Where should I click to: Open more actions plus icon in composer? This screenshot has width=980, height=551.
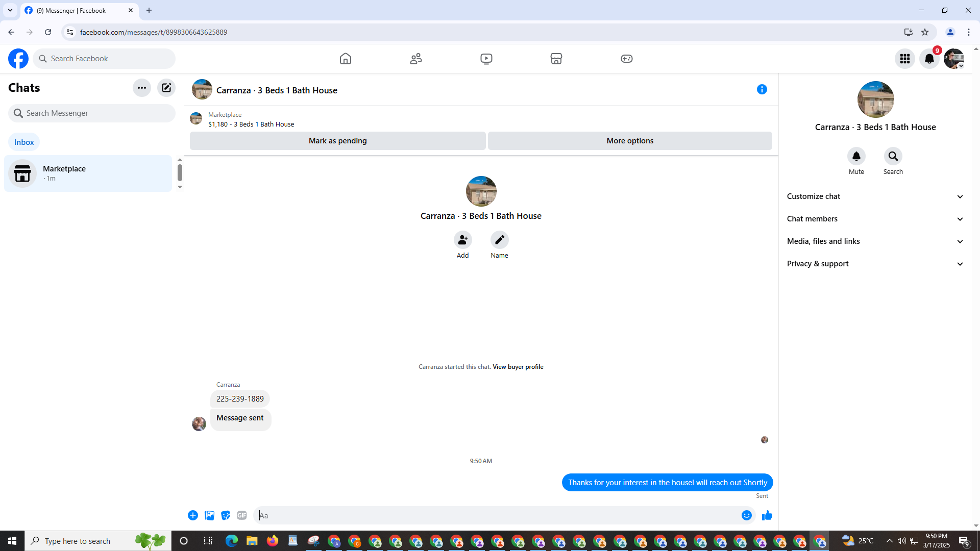193,515
